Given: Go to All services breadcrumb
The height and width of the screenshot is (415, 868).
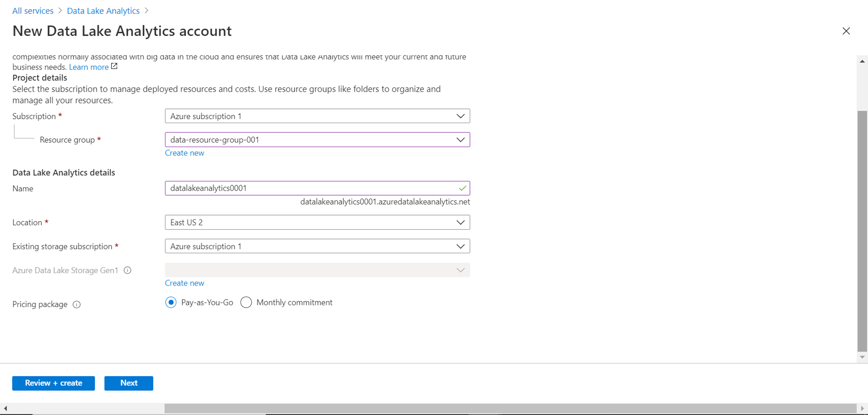Looking at the screenshot, I should point(33,11).
